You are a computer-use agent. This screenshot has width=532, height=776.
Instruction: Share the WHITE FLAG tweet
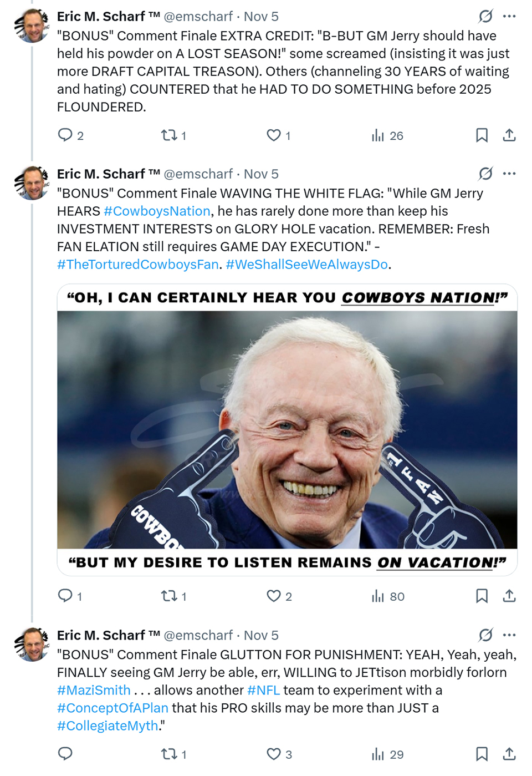click(x=509, y=596)
